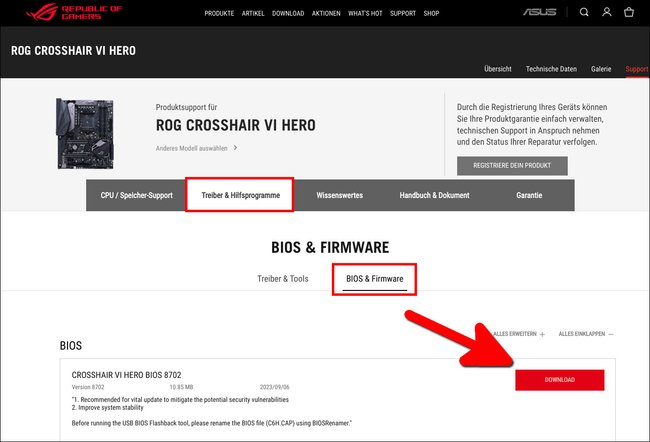Select Treiber & Hilfsprogramme tab
The width and height of the screenshot is (650, 442).
(240, 195)
